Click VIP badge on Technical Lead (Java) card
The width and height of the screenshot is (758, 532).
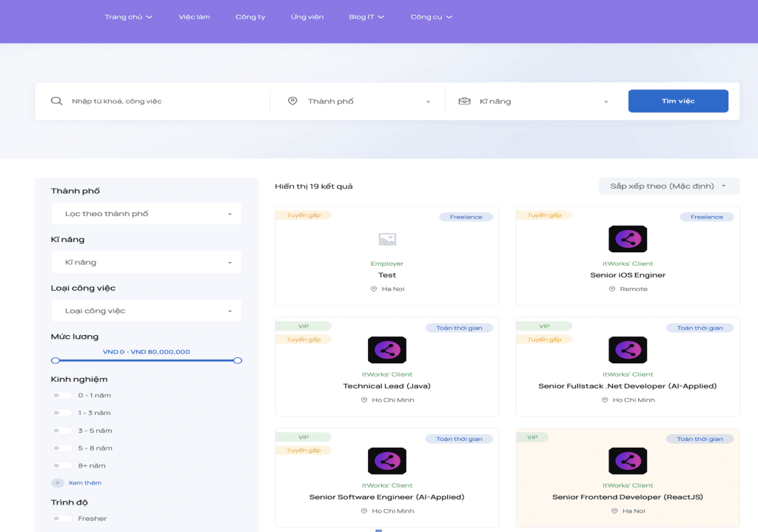pyautogui.click(x=303, y=326)
